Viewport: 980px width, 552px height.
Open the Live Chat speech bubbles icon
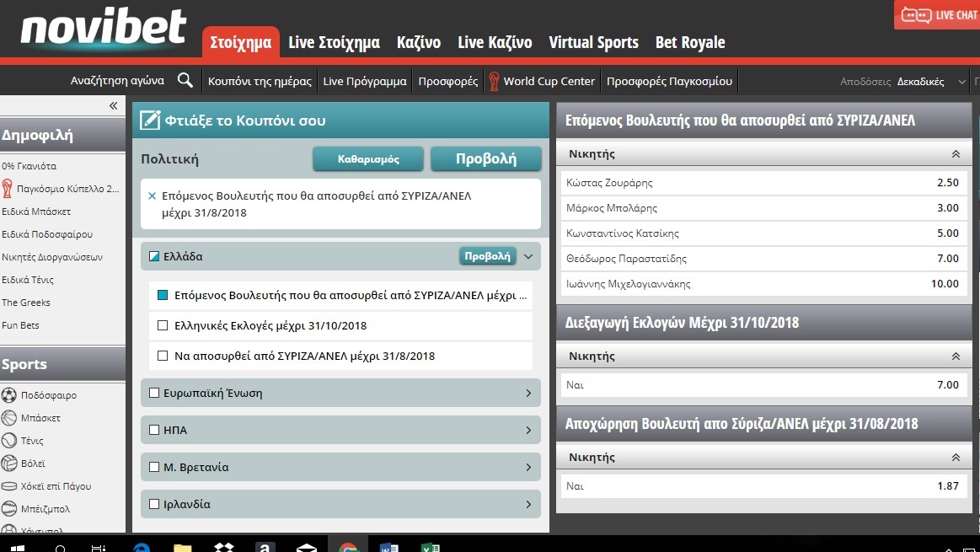(x=916, y=15)
